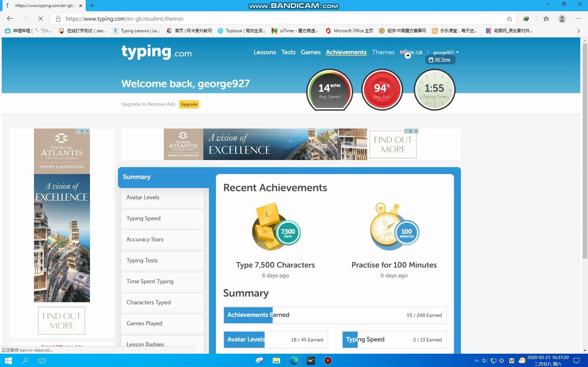Click FIND OUT MORE in sidebar ad
Image resolution: width=588 pixels, height=367 pixels.
coord(62,320)
